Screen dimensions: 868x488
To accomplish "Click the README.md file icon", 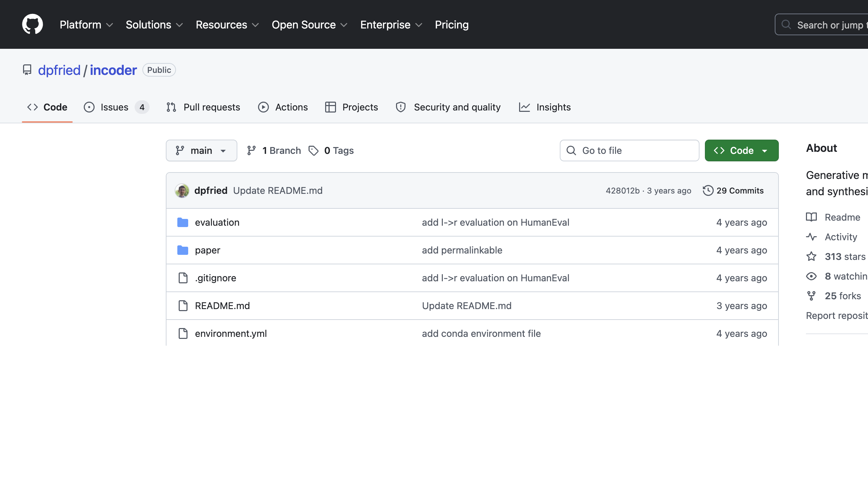I will [183, 306].
